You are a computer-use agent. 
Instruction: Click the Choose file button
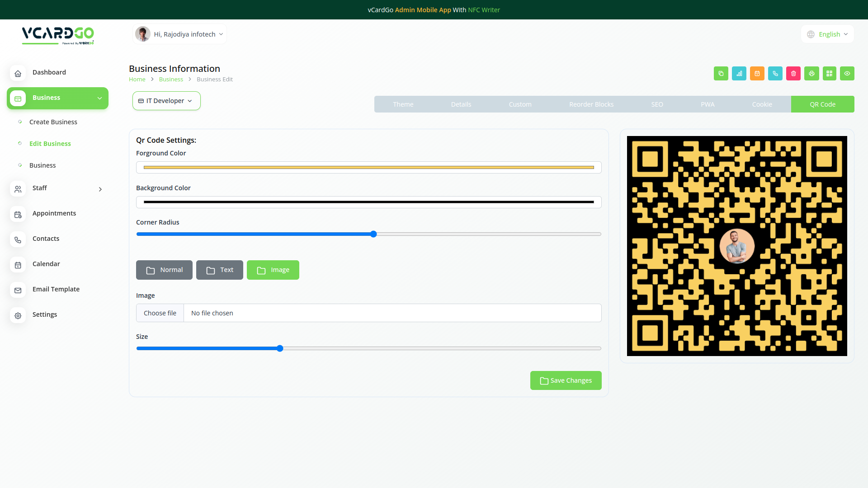tap(160, 313)
